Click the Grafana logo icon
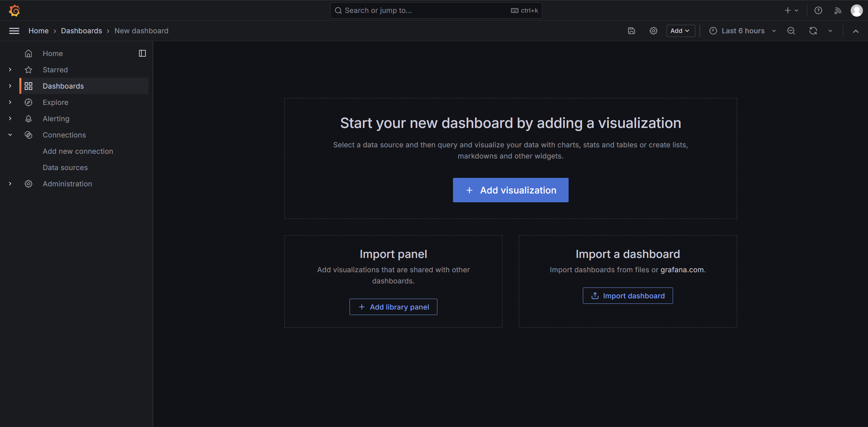 14,11
